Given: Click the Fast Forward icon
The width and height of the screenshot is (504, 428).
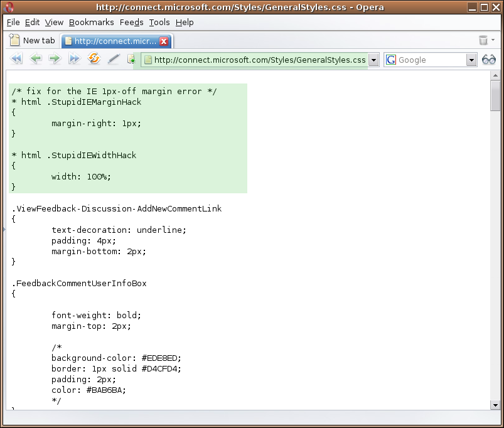Looking at the screenshot, I should click(75, 59).
